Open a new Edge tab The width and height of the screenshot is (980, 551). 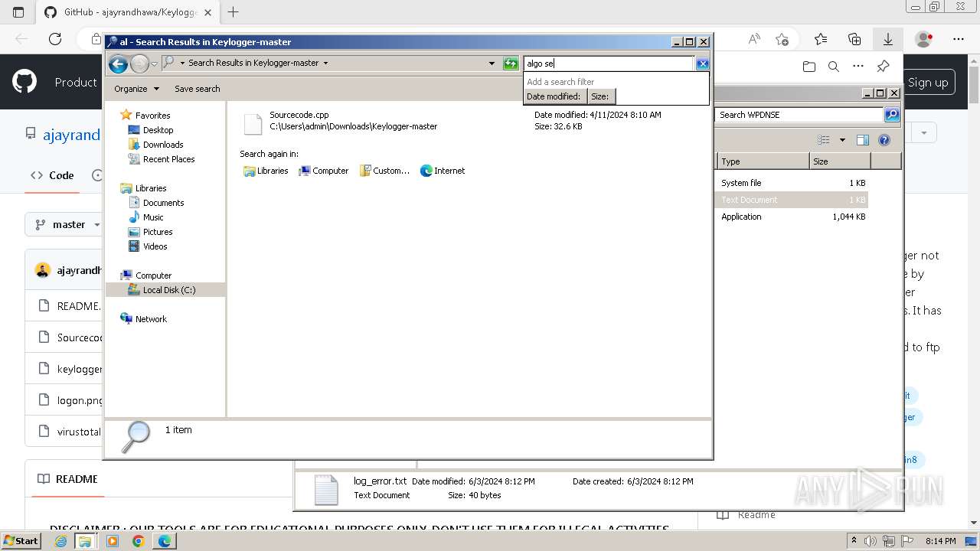point(234,11)
